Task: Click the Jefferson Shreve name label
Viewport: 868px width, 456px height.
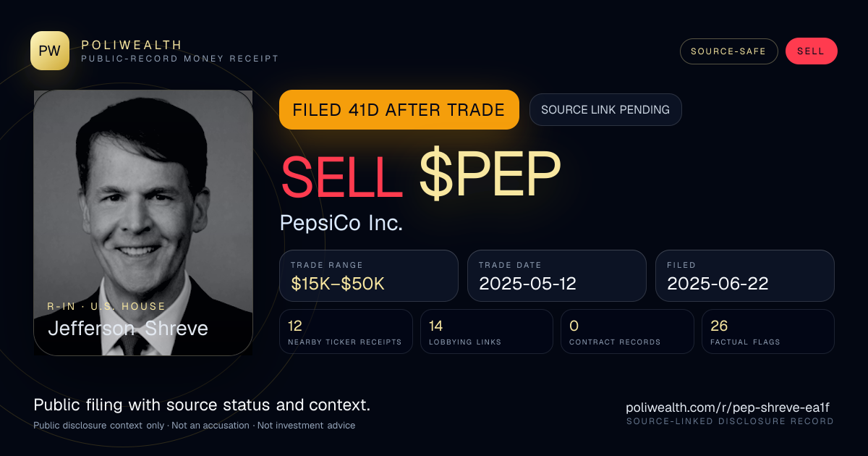Action: 128,329
